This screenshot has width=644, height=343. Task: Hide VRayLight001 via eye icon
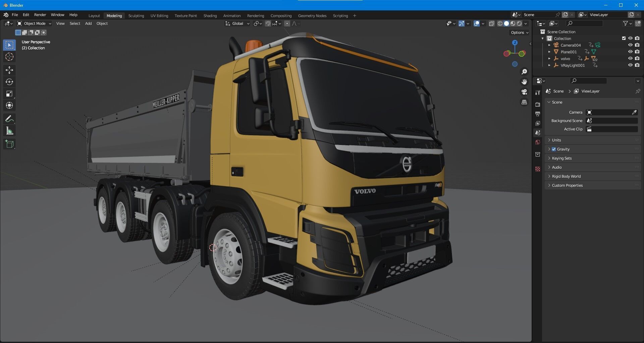630,65
